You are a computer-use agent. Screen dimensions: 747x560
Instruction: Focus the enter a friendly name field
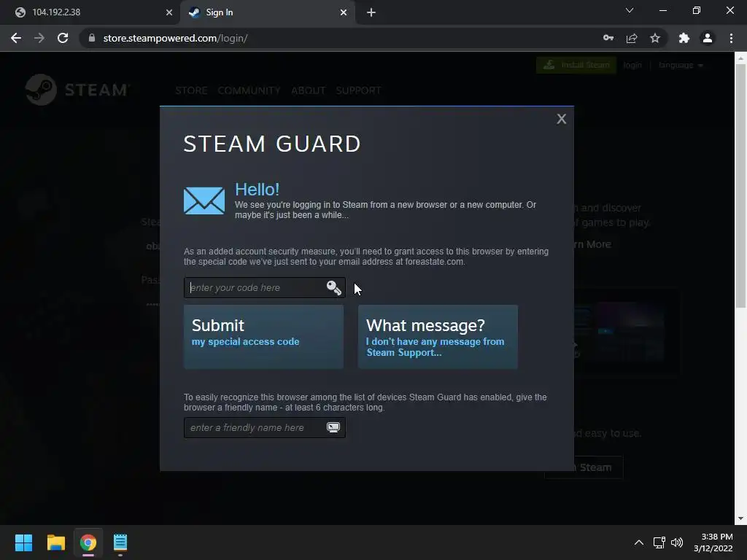click(x=264, y=427)
